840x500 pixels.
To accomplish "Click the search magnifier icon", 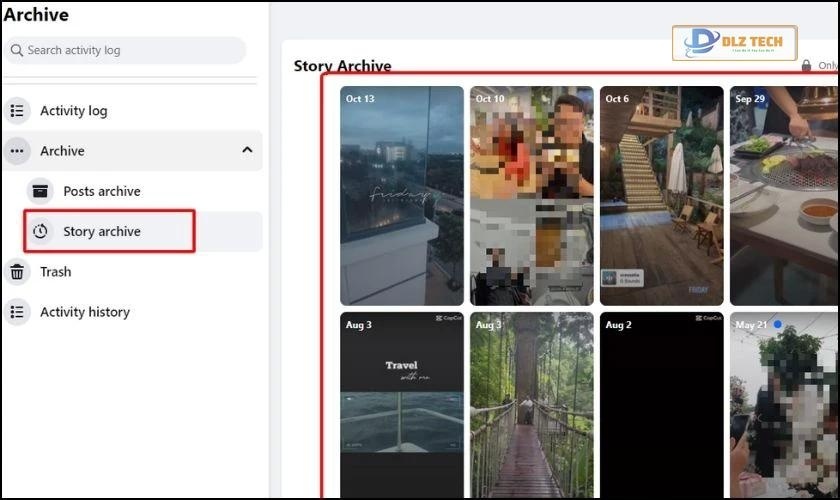I will coord(17,50).
